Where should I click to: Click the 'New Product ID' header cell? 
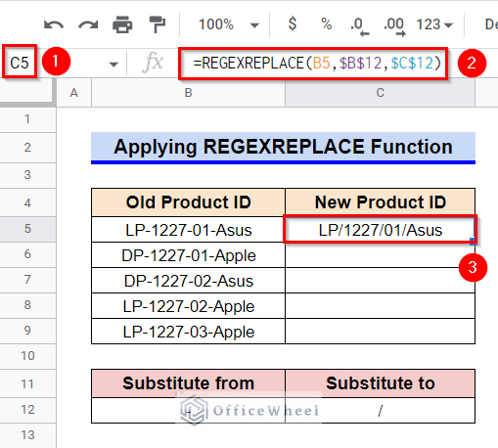[380, 202]
